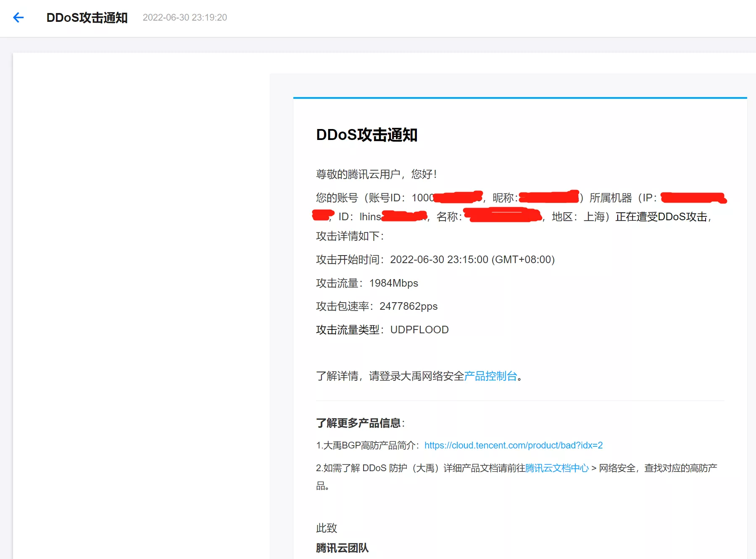Viewport: 756px width, 559px height.
Task: Open the 产品控制台 link
Action: point(490,376)
